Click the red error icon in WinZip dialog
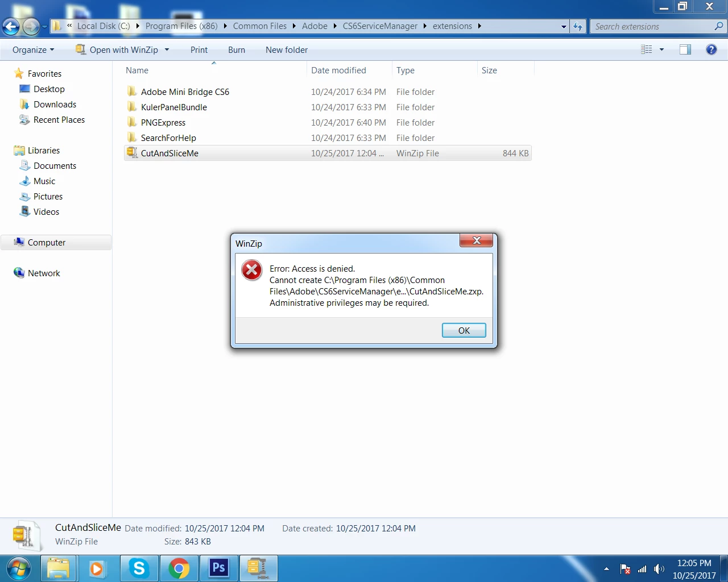Image resolution: width=728 pixels, height=582 pixels. 251,271
